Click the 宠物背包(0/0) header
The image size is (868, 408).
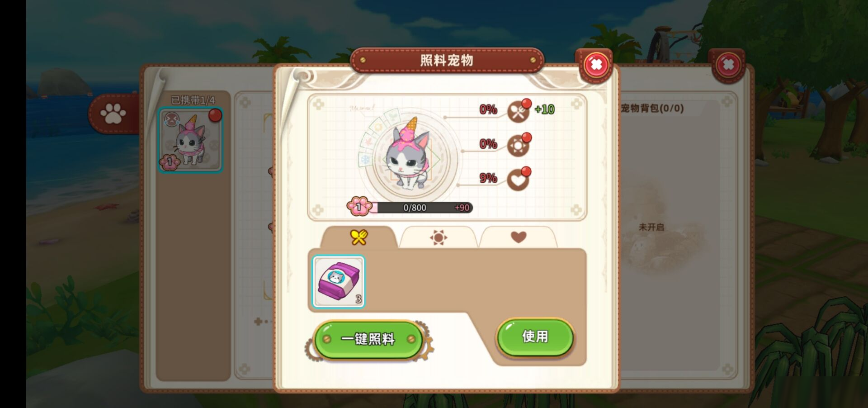click(x=651, y=108)
